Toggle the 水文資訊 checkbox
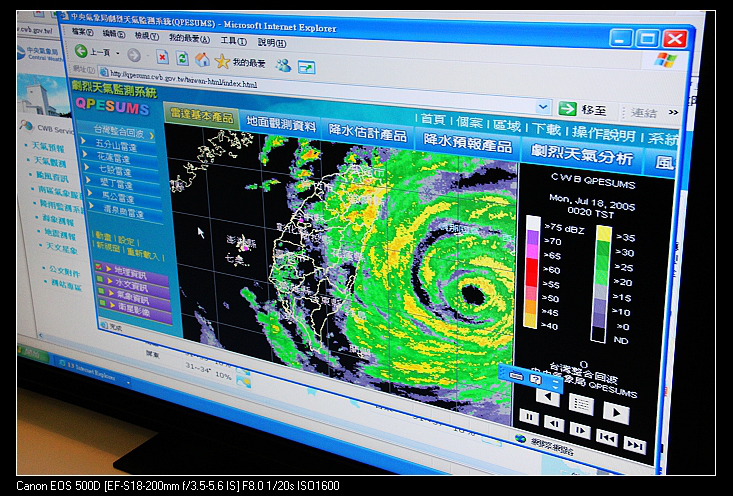Screen dimensions: 733x496 [x=100, y=280]
